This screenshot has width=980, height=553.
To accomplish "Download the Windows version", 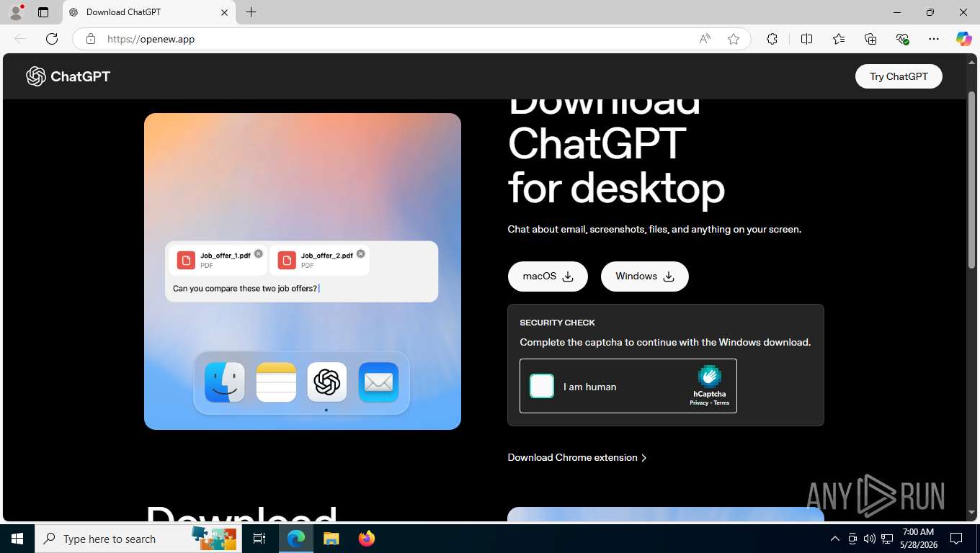I will [645, 276].
